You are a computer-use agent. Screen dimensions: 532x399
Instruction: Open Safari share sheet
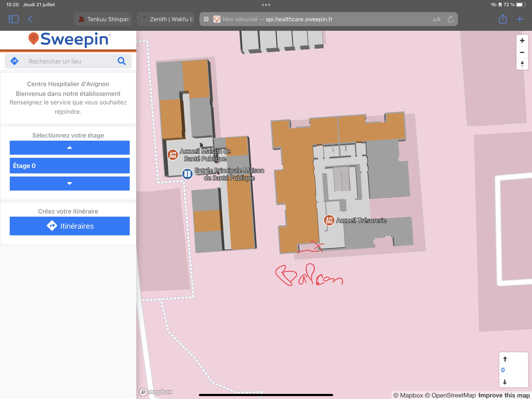pos(503,19)
